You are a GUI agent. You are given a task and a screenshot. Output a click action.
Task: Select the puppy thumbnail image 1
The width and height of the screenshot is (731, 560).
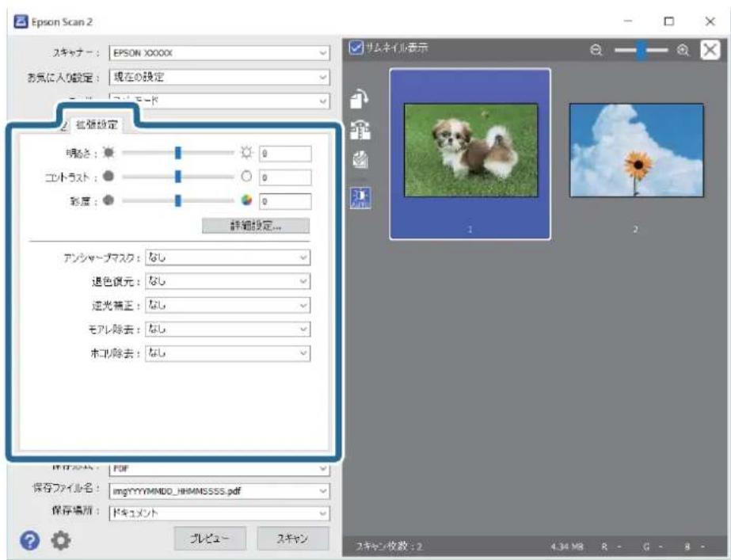pyautogui.click(x=470, y=150)
